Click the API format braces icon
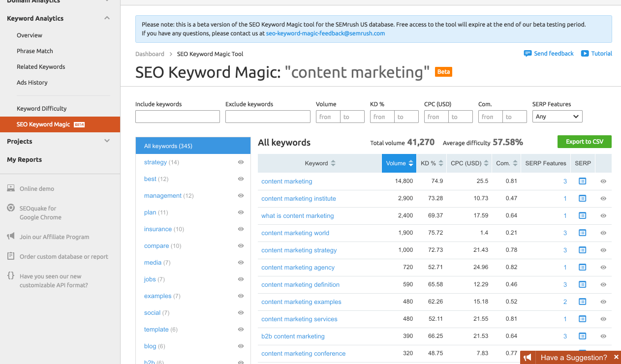This screenshot has width=621, height=364. click(x=11, y=276)
